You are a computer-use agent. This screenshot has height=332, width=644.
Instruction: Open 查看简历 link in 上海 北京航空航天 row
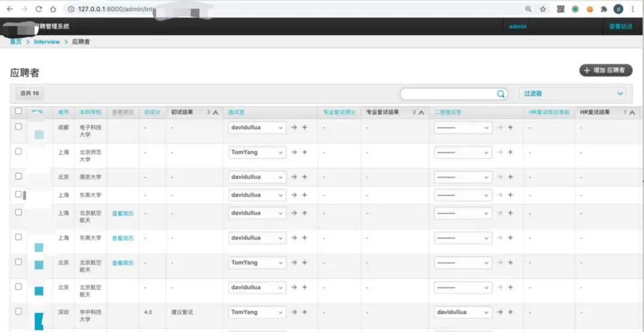coord(123,214)
